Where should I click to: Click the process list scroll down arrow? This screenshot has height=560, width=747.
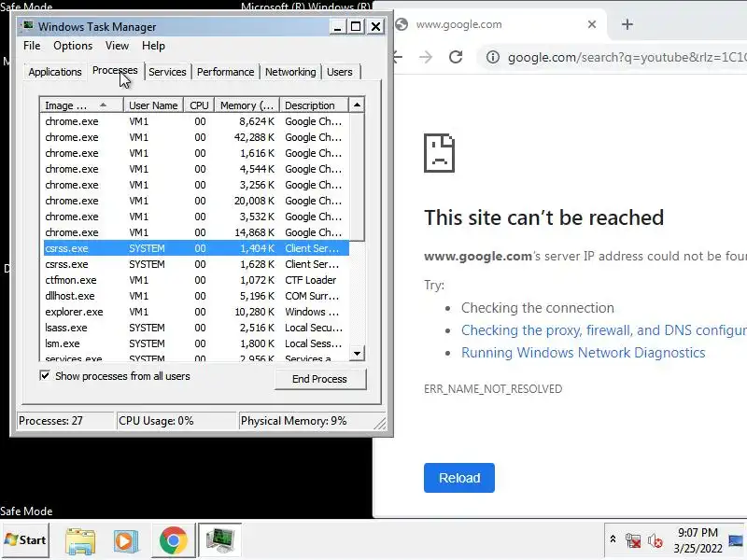[x=357, y=353]
